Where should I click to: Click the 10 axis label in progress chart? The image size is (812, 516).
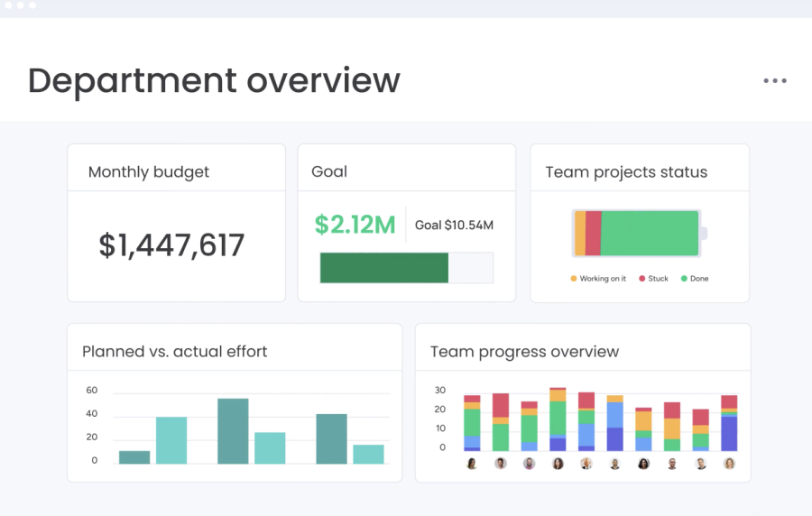[440, 428]
